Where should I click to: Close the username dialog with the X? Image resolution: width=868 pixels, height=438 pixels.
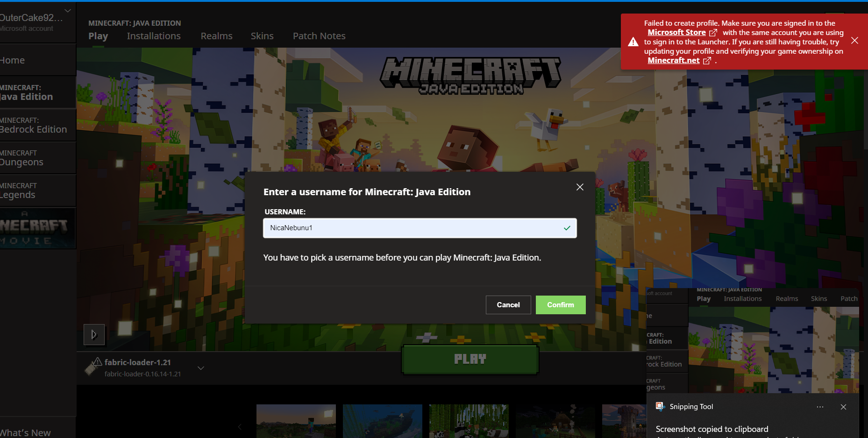580,187
